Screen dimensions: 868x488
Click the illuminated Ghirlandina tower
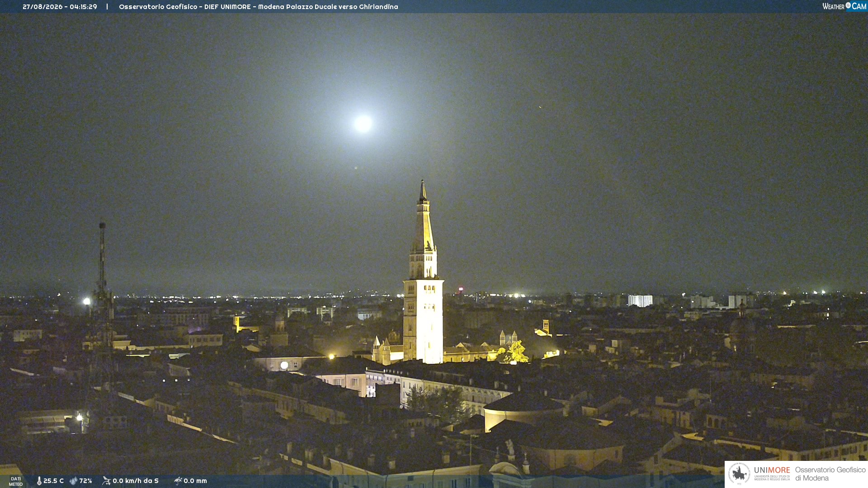click(x=423, y=272)
